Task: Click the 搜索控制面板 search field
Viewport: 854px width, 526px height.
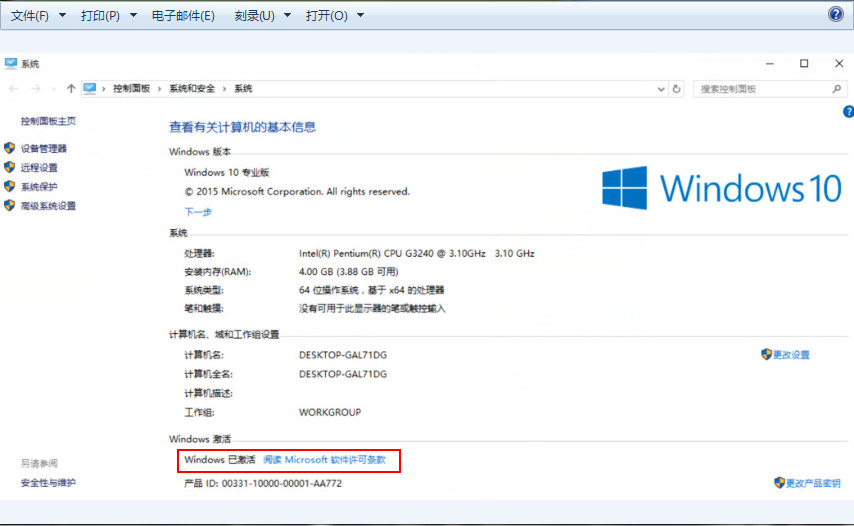Action: 760,89
